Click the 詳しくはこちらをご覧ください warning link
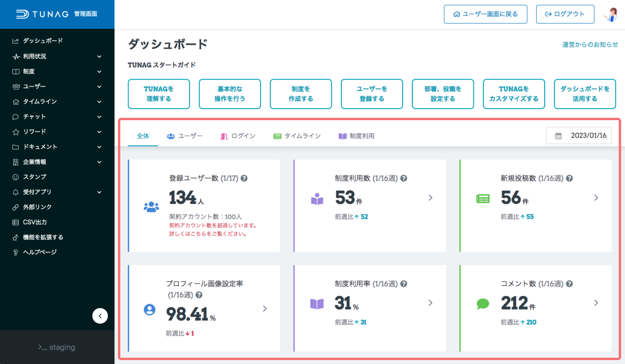This screenshot has height=364, width=625. tap(208, 234)
